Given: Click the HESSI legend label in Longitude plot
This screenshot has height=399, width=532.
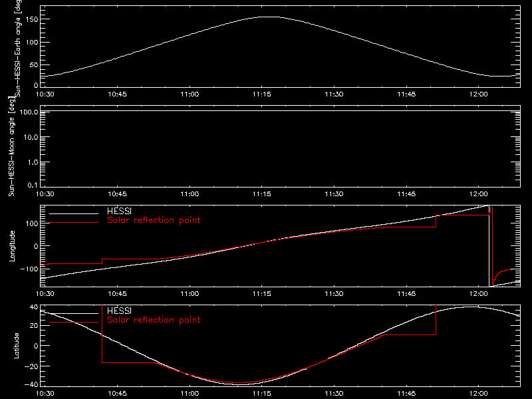Looking at the screenshot, I should pos(119,211).
